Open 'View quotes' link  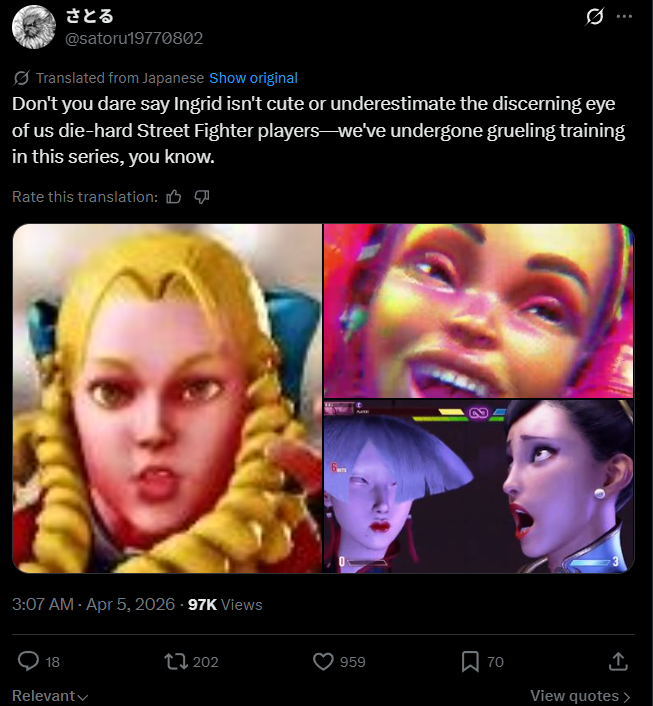pyautogui.click(x=580, y=696)
